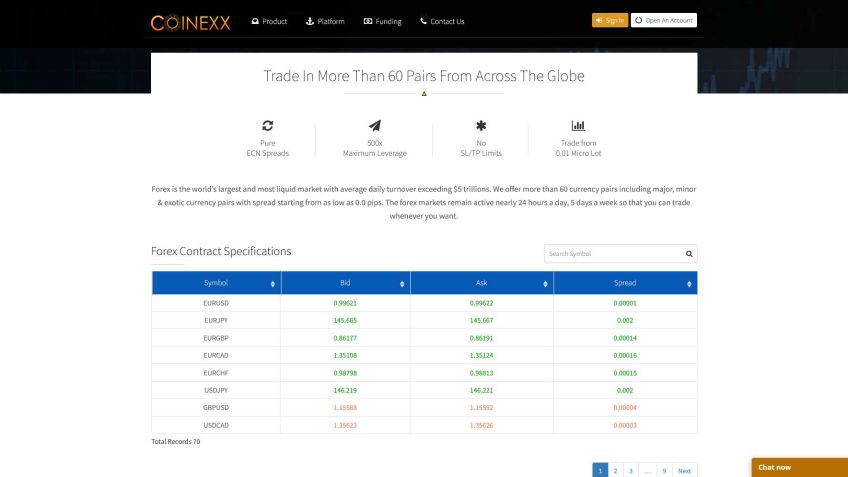The width and height of the screenshot is (848, 477).
Task: Go to page 2 of records
Action: (x=615, y=470)
